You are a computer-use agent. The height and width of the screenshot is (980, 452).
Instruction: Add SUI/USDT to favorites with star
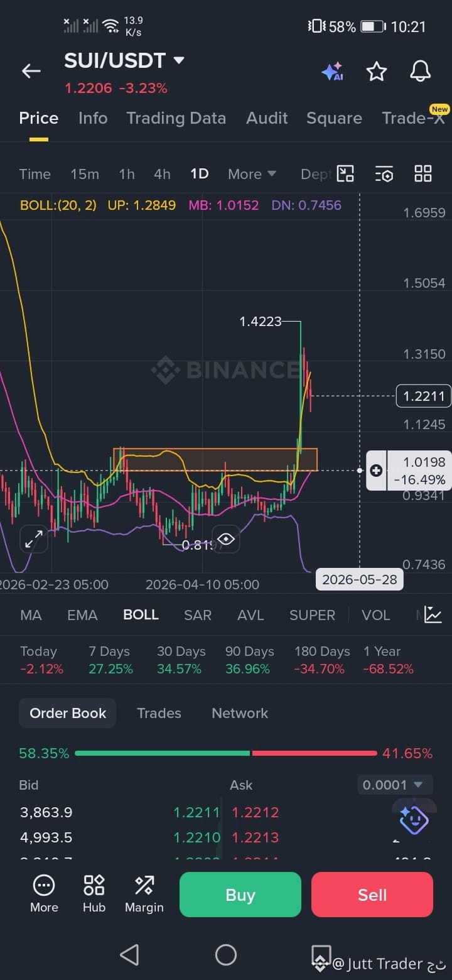coord(377,72)
